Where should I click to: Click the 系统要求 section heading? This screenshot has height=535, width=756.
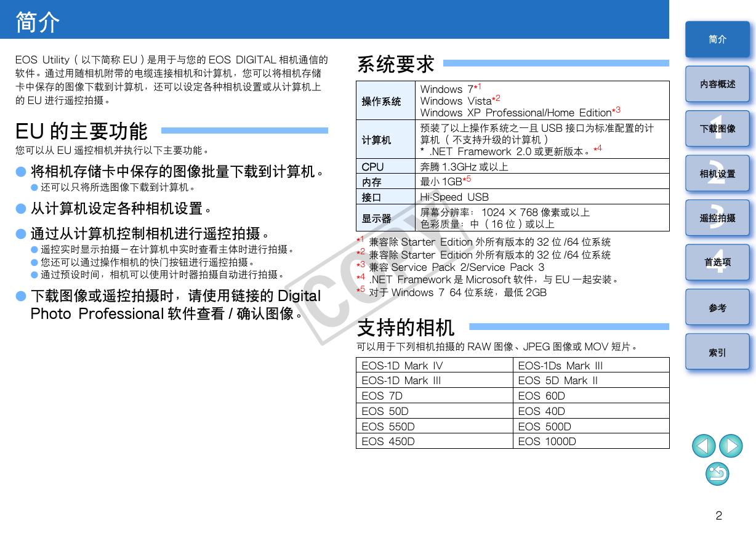coord(396,64)
